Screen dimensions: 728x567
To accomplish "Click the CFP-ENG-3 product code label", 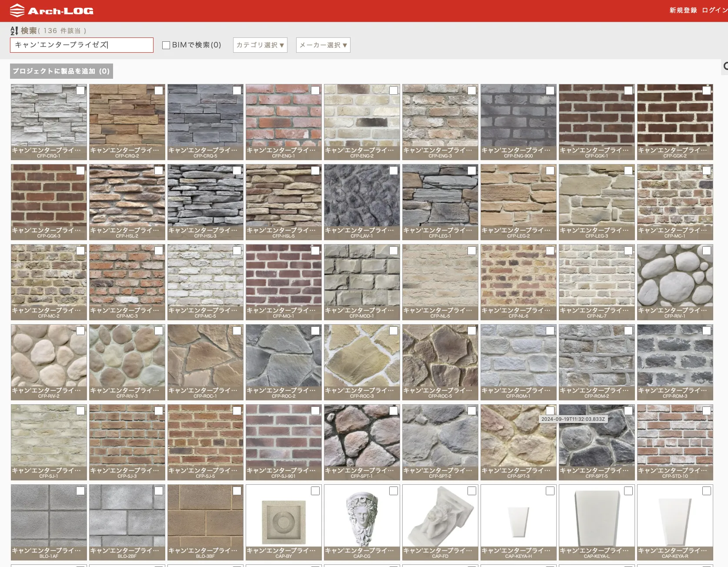I will point(440,156).
